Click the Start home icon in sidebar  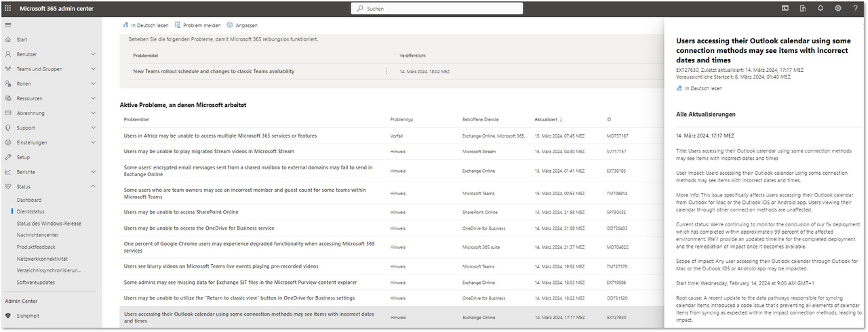(x=8, y=40)
